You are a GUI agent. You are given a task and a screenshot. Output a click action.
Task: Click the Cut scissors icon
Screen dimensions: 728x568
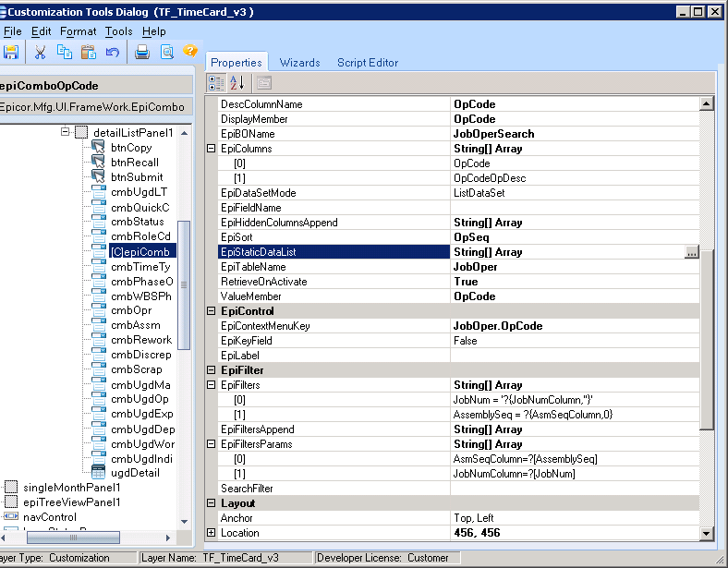[40, 52]
